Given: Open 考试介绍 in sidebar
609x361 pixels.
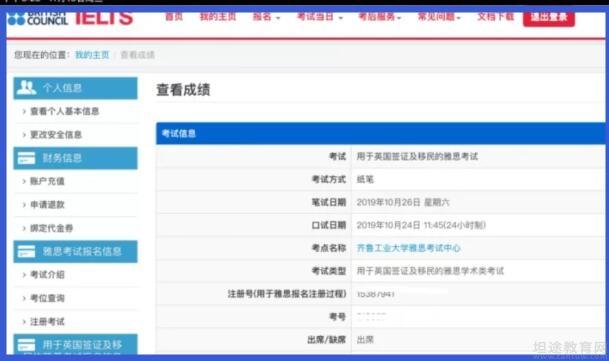Looking at the screenshot, I should (x=47, y=275).
